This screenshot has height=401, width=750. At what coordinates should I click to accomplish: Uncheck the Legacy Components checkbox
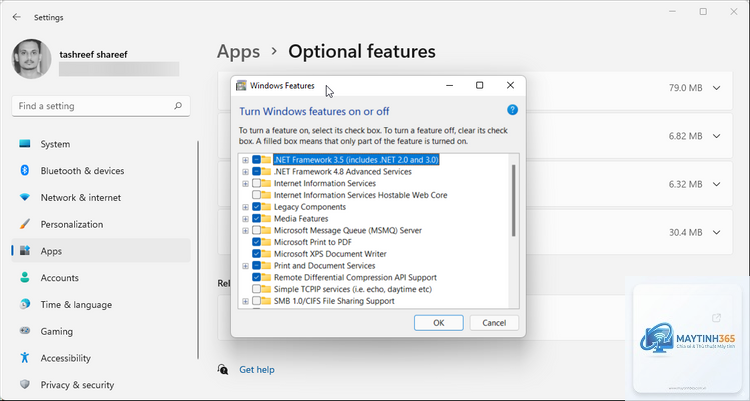256,207
